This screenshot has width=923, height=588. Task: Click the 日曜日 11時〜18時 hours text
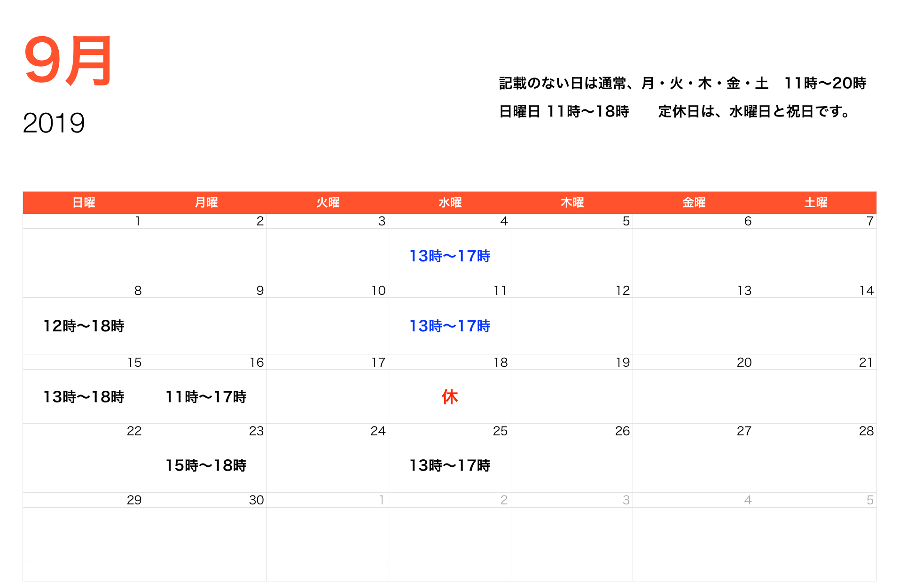(564, 112)
